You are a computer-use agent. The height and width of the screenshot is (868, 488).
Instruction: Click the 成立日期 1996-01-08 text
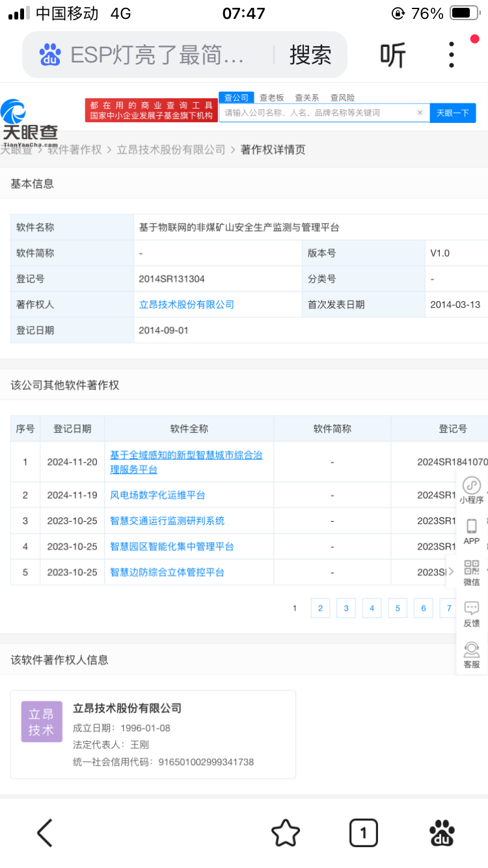click(x=122, y=728)
